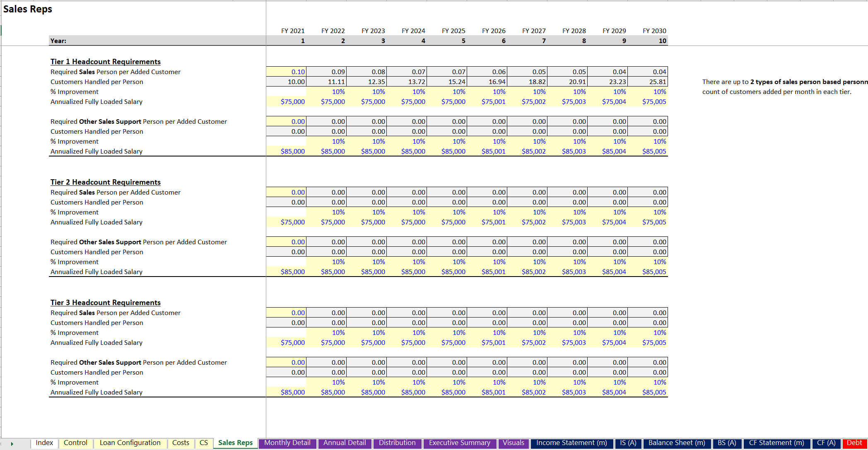Select the Executive Summary tab
868x450 pixels.
460,443
